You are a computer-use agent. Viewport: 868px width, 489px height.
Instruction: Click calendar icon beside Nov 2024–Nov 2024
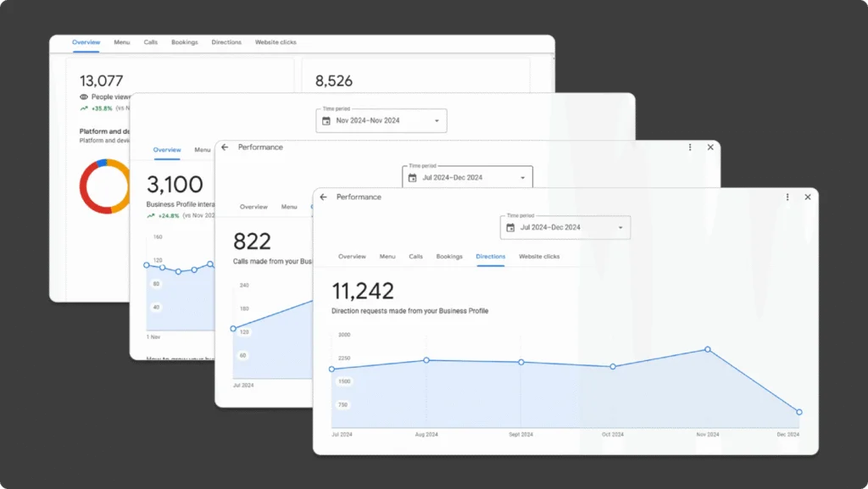pyautogui.click(x=326, y=121)
